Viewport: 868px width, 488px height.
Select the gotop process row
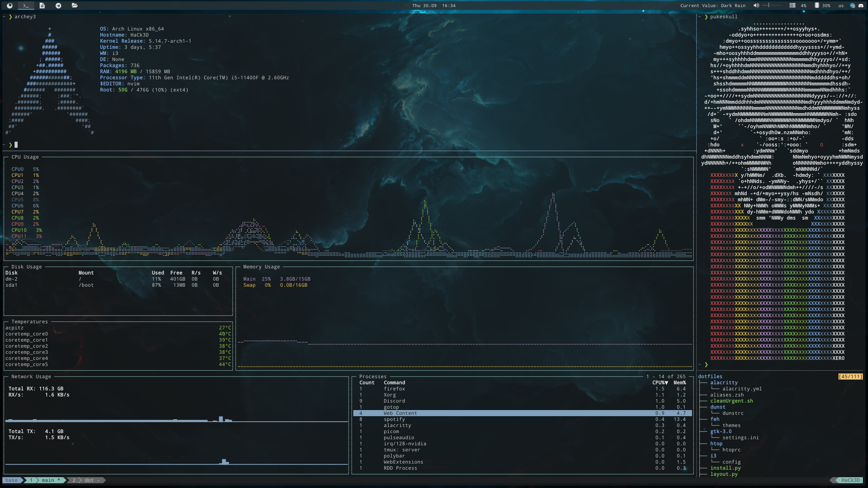pyautogui.click(x=522, y=407)
